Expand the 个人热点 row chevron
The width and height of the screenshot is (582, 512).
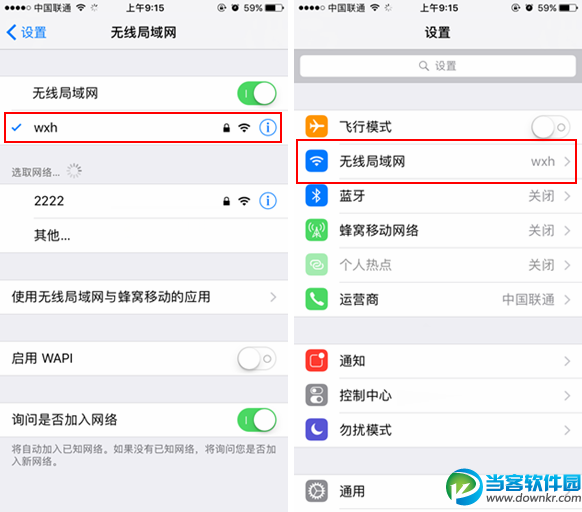(x=567, y=265)
